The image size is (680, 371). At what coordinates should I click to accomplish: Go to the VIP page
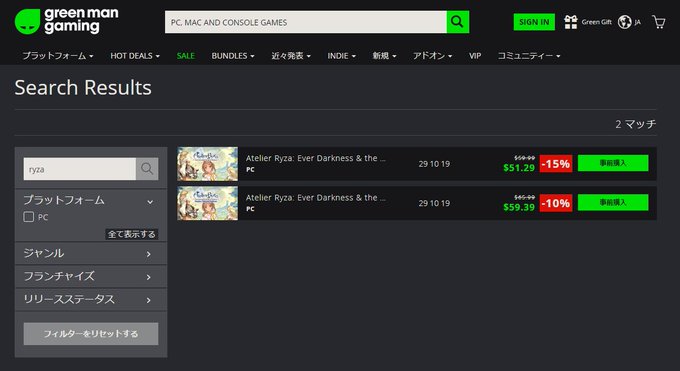pos(475,56)
